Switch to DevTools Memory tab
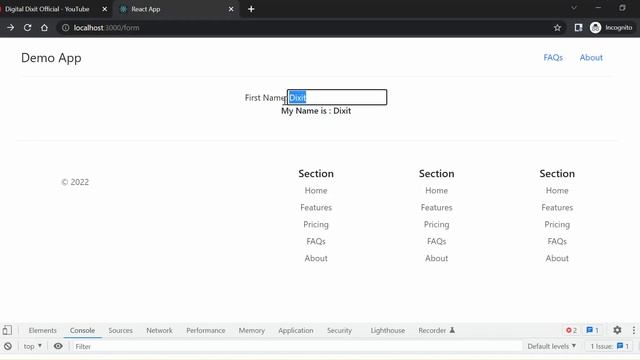 pyautogui.click(x=251, y=330)
